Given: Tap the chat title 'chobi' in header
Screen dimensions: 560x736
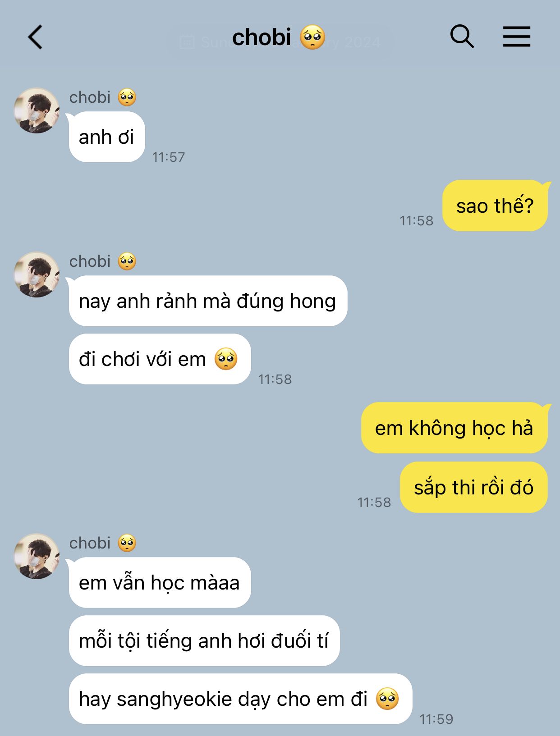Looking at the screenshot, I should point(262,37).
